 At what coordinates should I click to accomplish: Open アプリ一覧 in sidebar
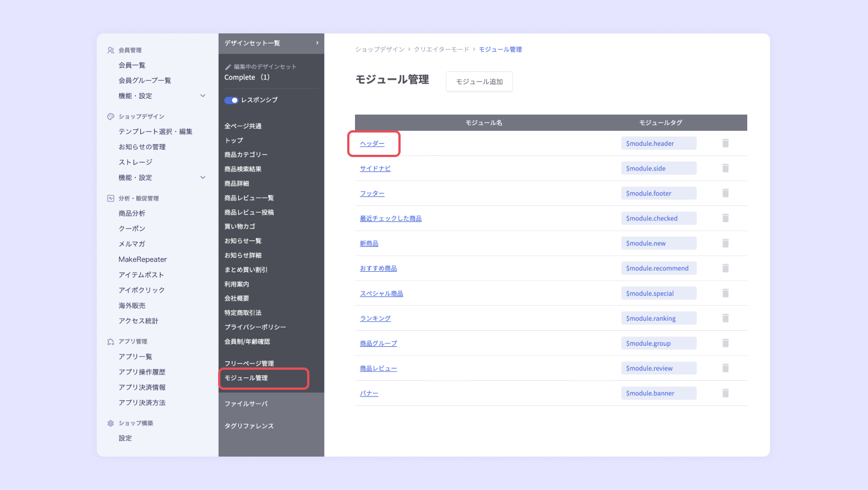click(x=135, y=356)
